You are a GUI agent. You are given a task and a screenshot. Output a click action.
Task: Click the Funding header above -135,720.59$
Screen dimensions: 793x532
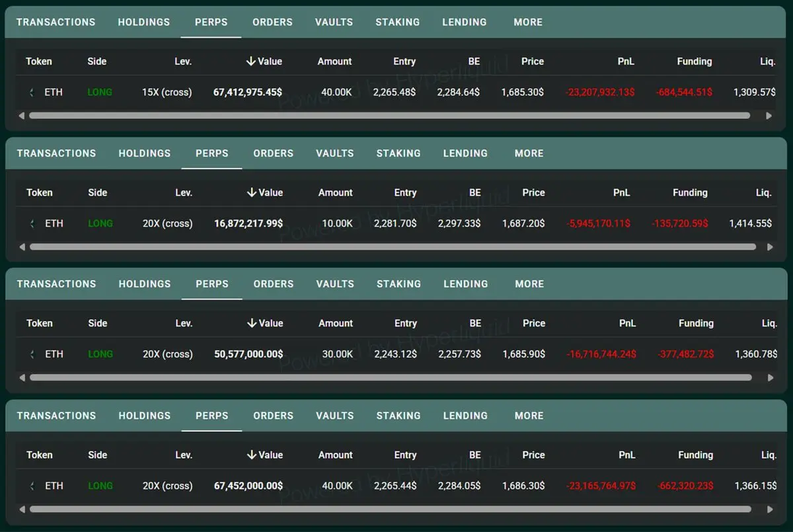pyautogui.click(x=690, y=192)
